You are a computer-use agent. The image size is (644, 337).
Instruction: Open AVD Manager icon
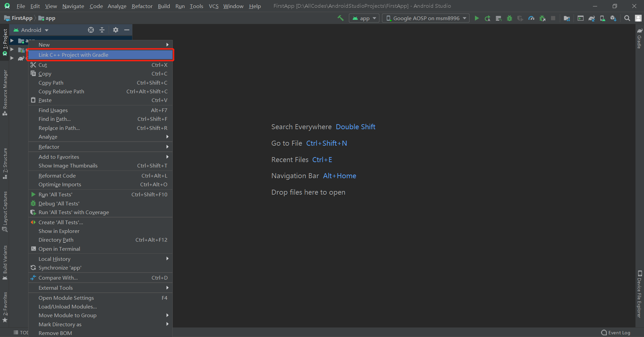click(602, 18)
